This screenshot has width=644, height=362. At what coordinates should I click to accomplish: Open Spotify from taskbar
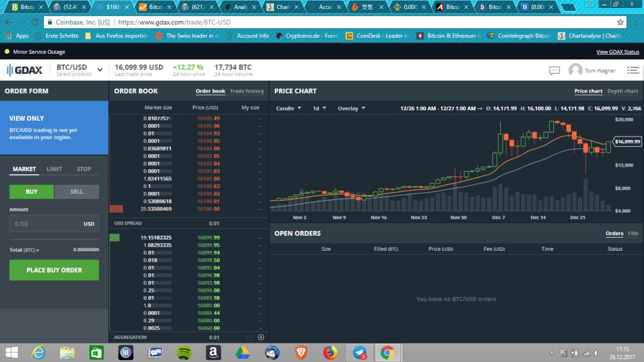click(x=184, y=353)
